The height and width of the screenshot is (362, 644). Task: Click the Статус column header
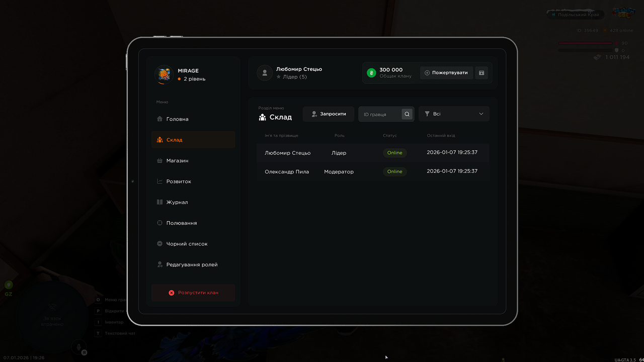pyautogui.click(x=390, y=136)
